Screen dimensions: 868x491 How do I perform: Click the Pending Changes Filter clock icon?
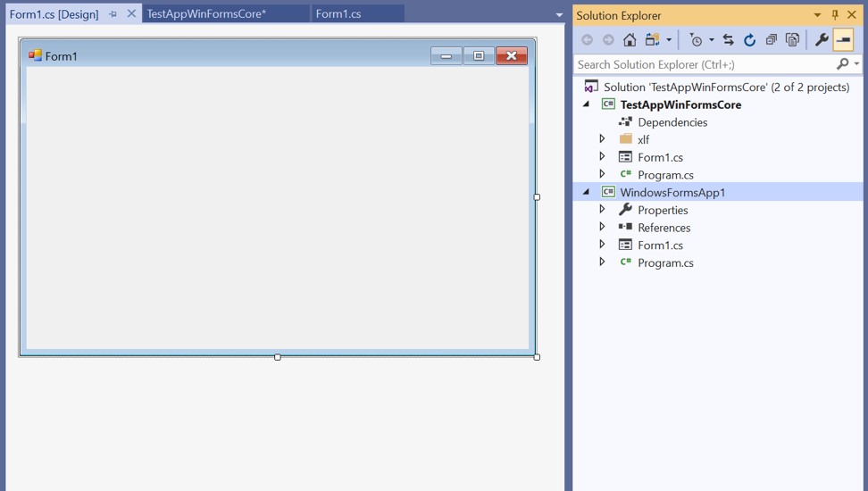point(696,40)
